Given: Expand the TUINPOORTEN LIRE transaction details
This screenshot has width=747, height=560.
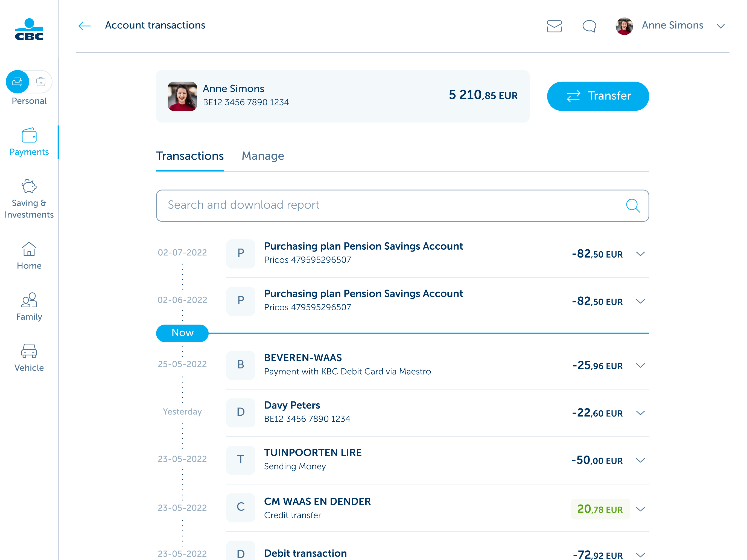Looking at the screenshot, I should tap(640, 460).
